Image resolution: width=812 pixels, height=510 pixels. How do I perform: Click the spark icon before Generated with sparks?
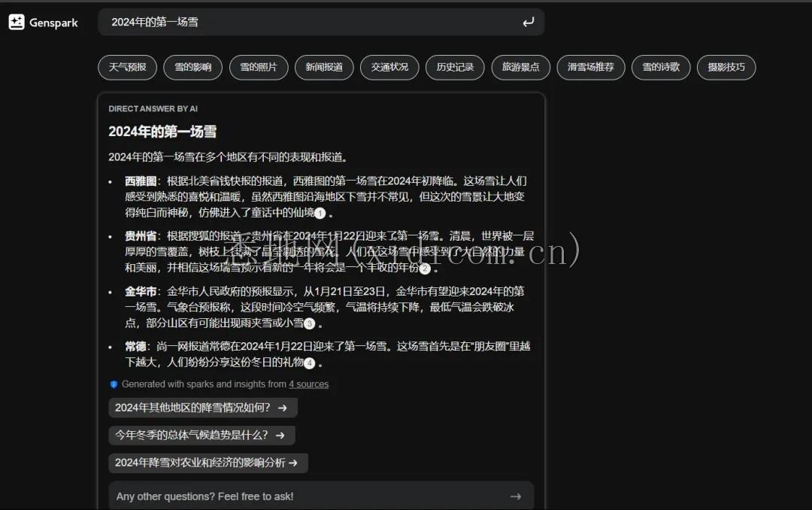coord(114,384)
